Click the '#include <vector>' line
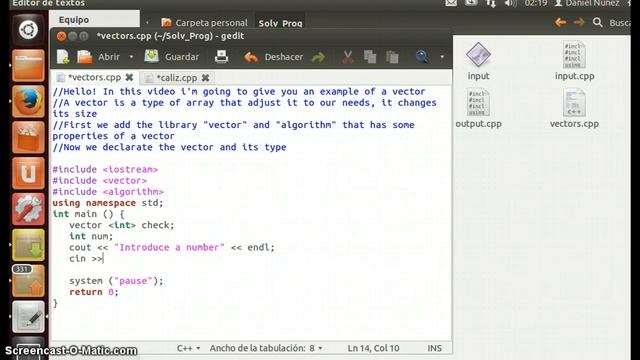 (100, 180)
